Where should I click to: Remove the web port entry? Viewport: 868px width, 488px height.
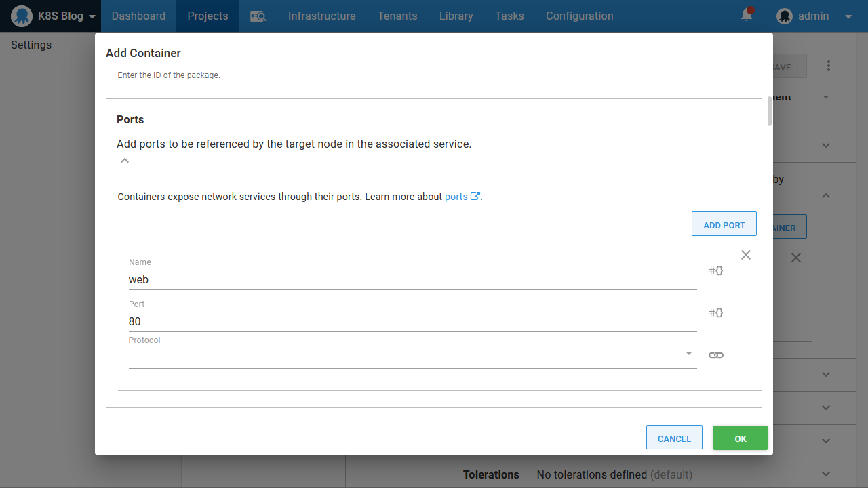point(746,255)
